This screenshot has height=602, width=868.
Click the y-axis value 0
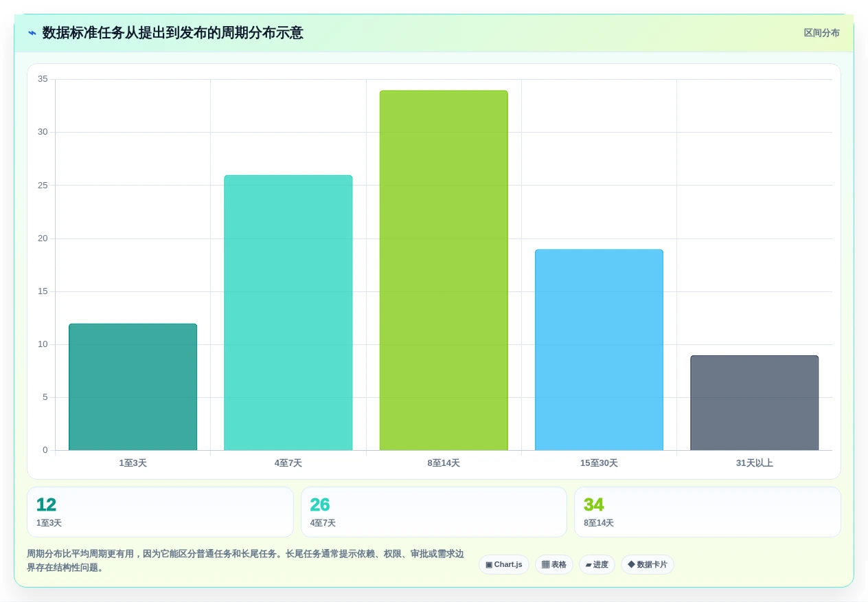[x=45, y=450]
